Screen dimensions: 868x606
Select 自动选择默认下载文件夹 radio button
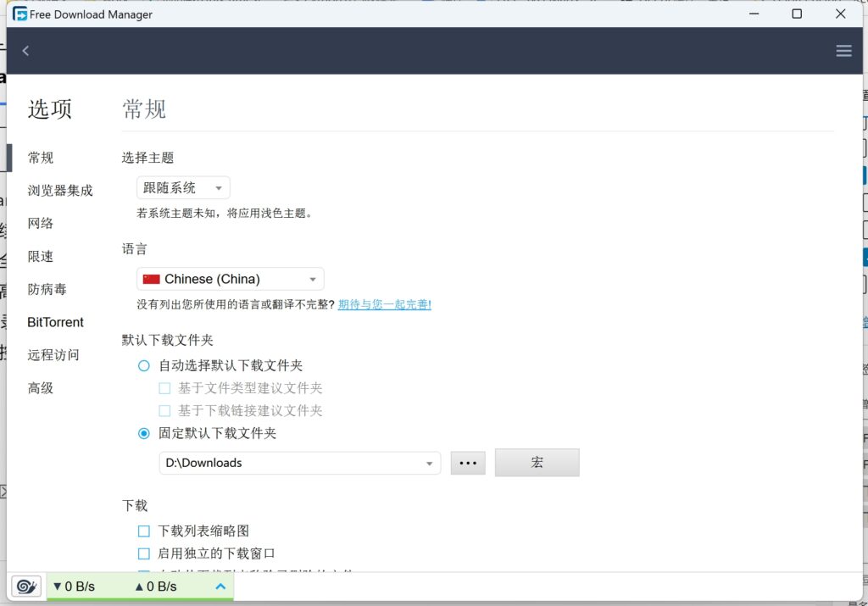pos(144,366)
